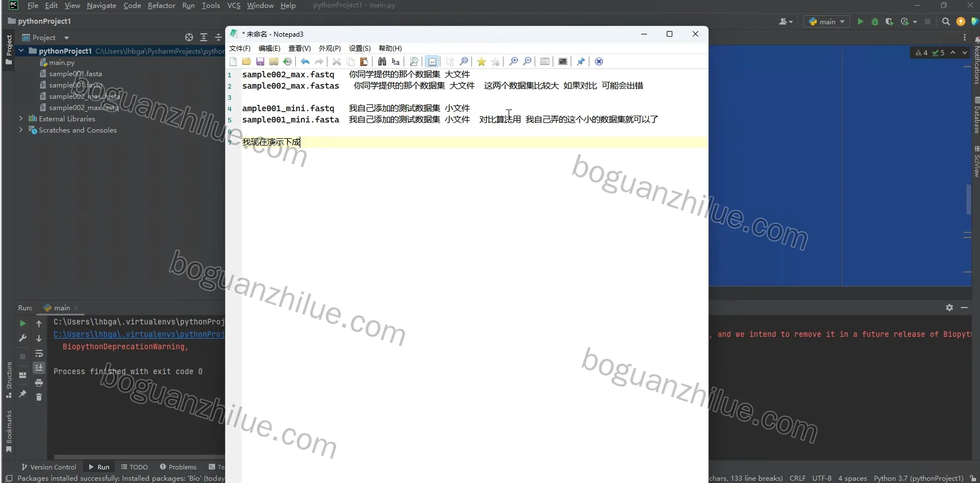Open Search Everywhere magnifier in PyCharm

click(946, 21)
